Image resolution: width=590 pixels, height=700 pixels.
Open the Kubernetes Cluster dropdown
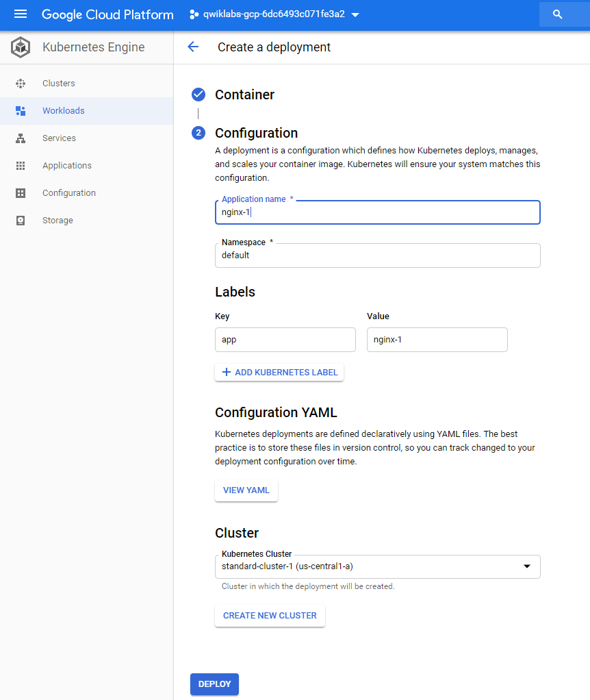[x=378, y=566]
